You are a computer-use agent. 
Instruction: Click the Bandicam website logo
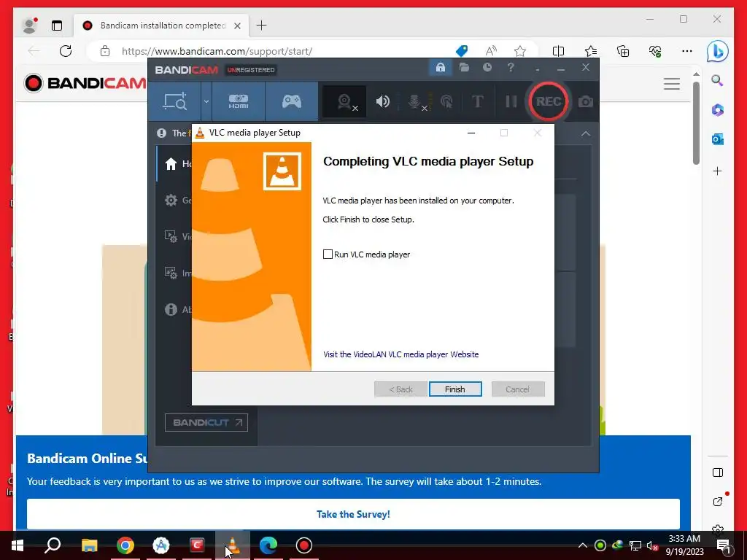[x=85, y=83]
